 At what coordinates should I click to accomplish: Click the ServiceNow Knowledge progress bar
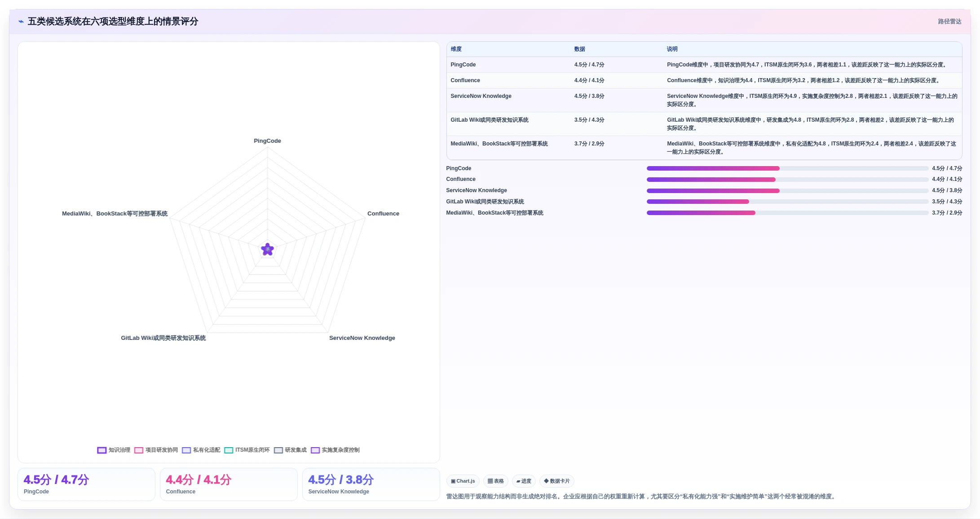(787, 191)
